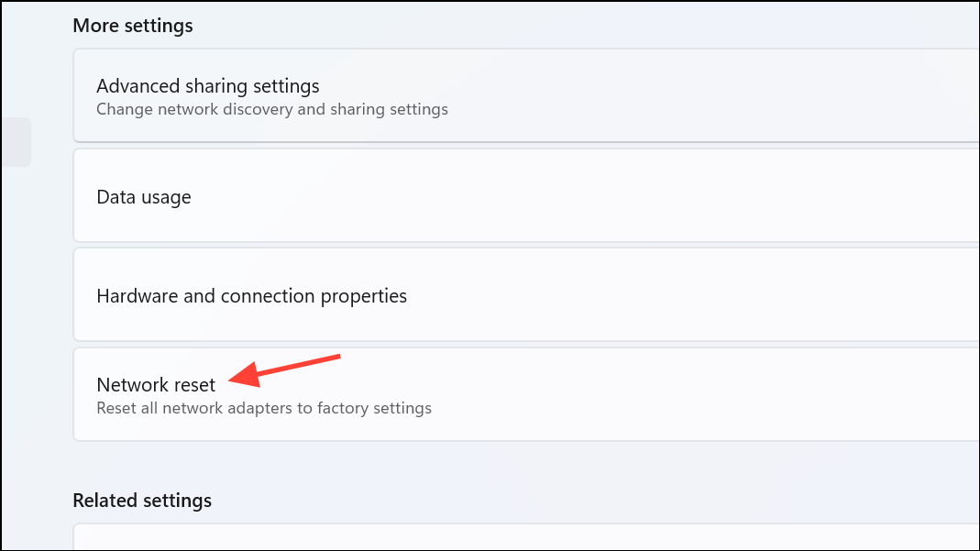Click the Data usage row title
Screen dimensions: 980x551
coord(144,196)
